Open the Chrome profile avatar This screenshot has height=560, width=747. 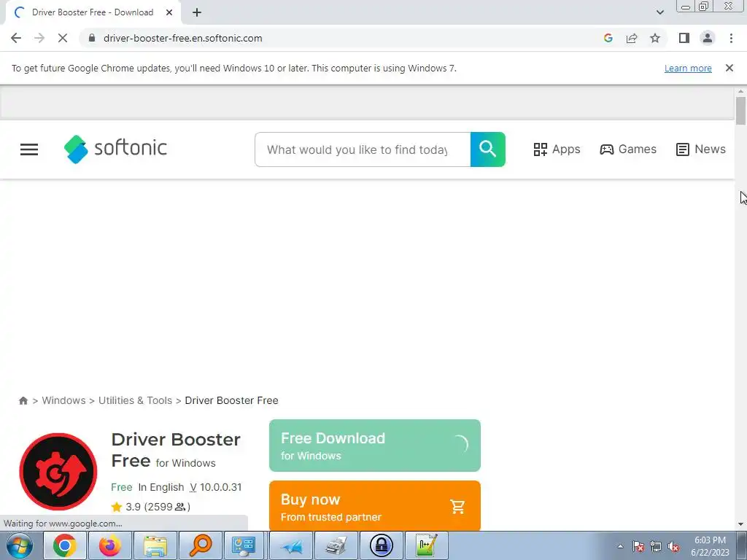click(708, 38)
